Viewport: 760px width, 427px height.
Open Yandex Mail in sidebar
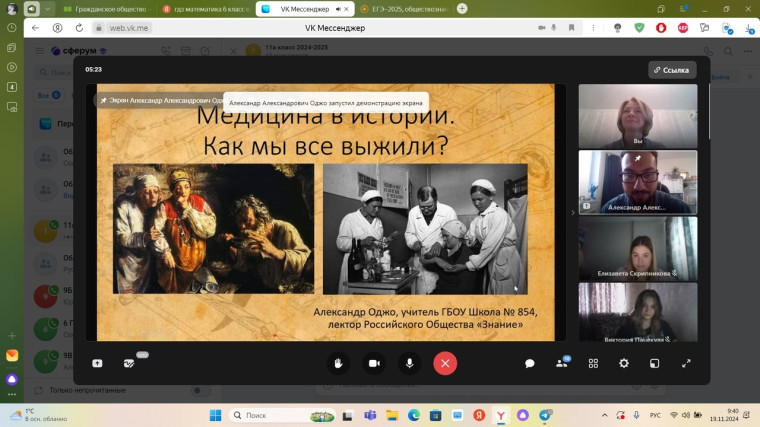click(12, 356)
